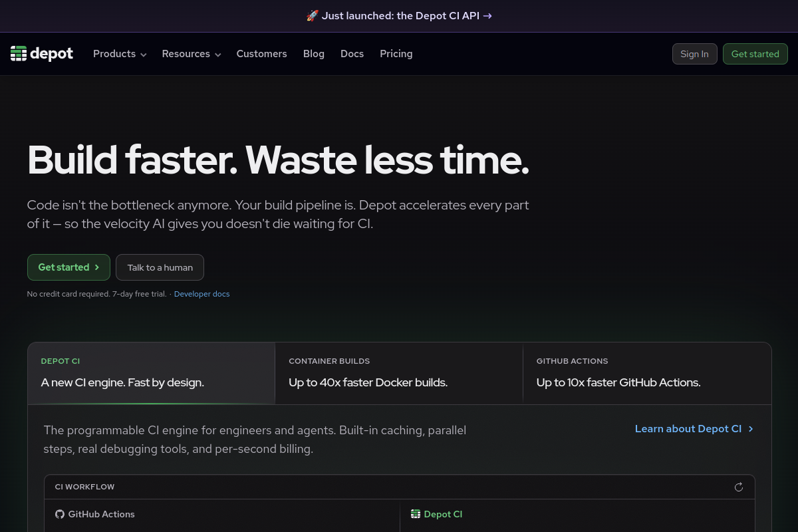Click the Depot CI logo icon in workflow
This screenshot has height=532, width=798.
pos(416,514)
